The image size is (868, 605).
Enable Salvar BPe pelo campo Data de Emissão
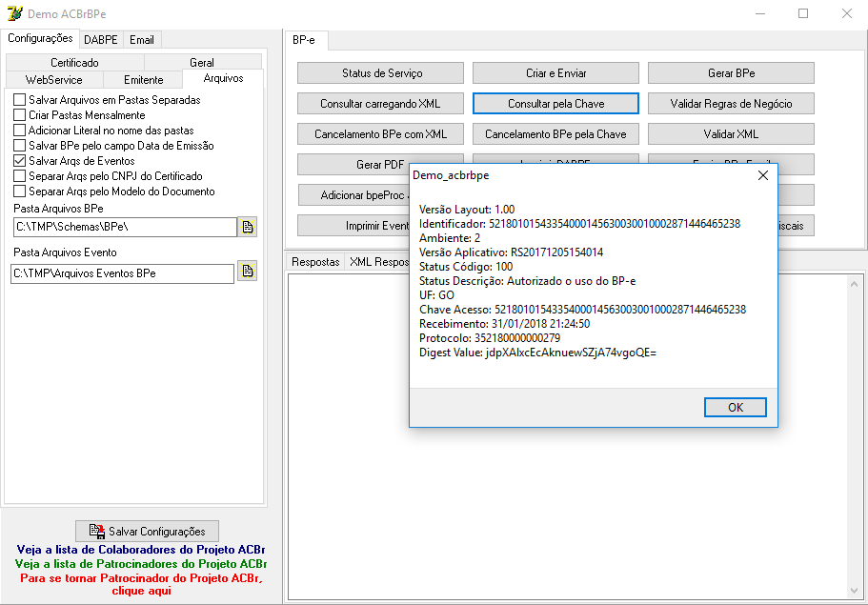[19, 146]
